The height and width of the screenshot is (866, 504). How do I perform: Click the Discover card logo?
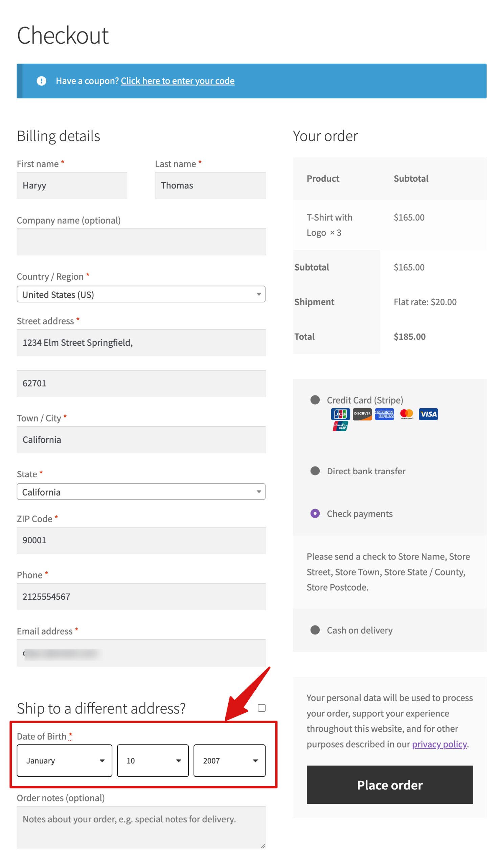click(362, 414)
